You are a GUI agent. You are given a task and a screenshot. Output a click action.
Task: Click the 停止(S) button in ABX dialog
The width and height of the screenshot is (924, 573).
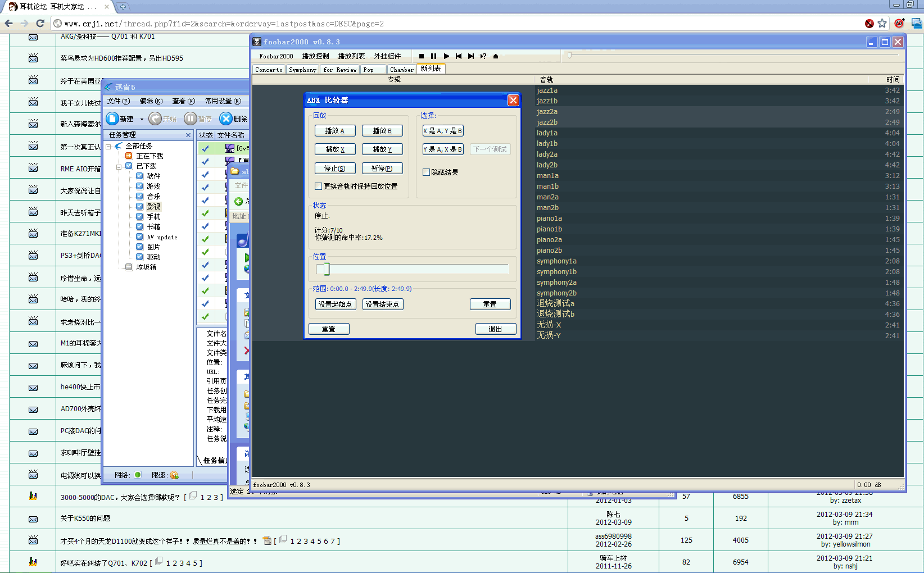[x=335, y=168]
